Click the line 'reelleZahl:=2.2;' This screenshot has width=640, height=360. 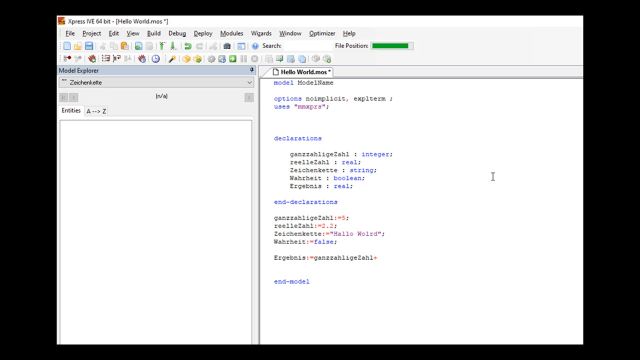coord(305,226)
